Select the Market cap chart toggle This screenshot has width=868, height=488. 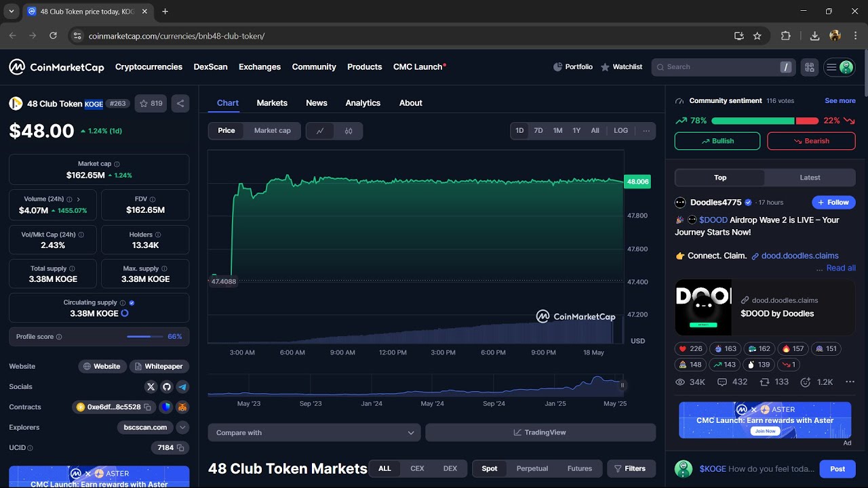click(x=273, y=131)
